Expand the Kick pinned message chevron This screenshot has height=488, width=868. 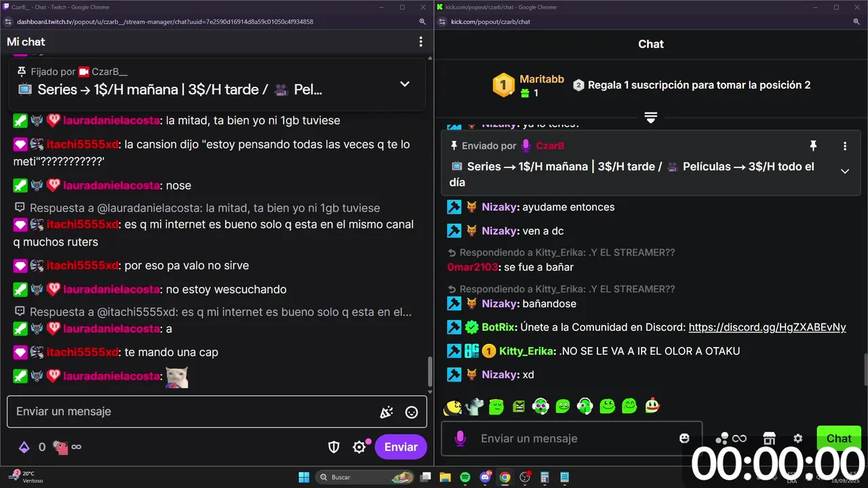pyautogui.click(x=845, y=171)
